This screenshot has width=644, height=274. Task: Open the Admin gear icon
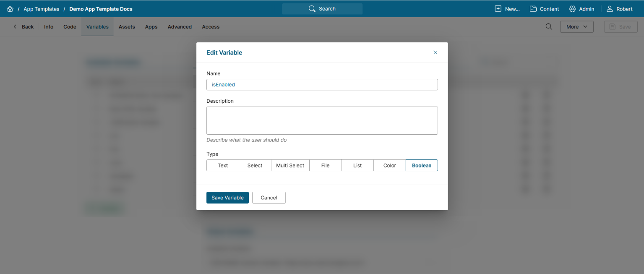tap(572, 9)
